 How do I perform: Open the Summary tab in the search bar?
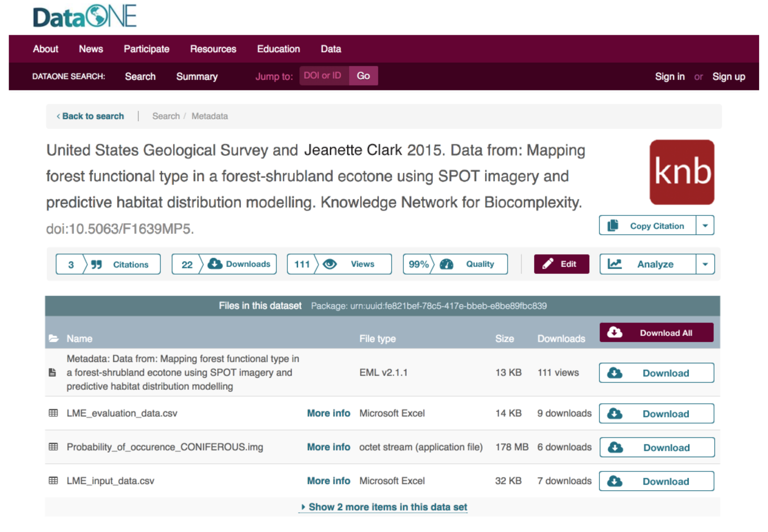(x=197, y=76)
